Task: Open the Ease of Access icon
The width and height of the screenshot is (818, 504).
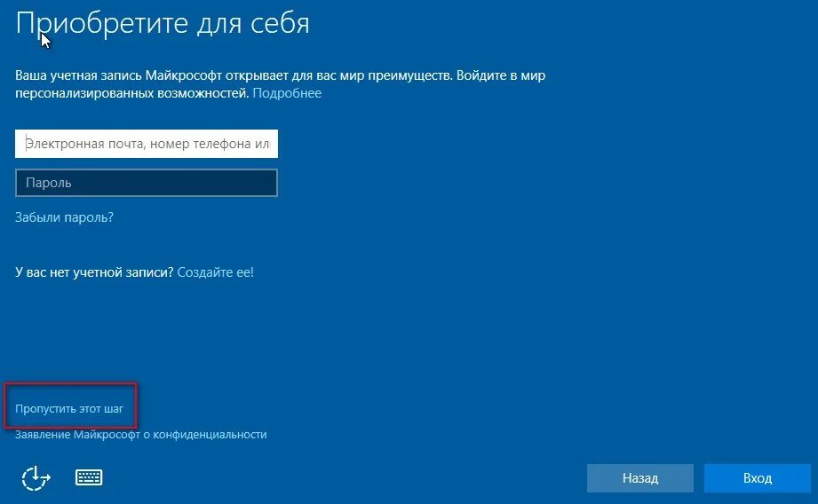Action: [x=36, y=478]
